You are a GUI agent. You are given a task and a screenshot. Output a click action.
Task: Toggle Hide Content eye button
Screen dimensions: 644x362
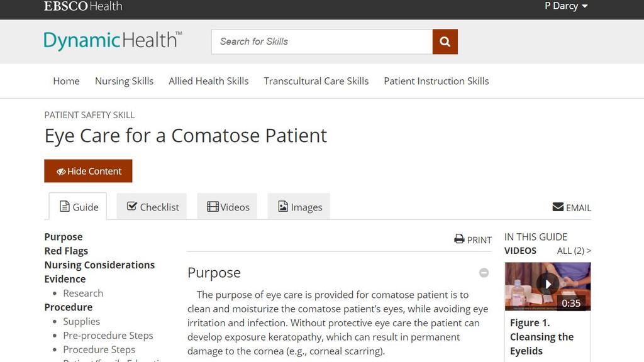pos(88,171)
